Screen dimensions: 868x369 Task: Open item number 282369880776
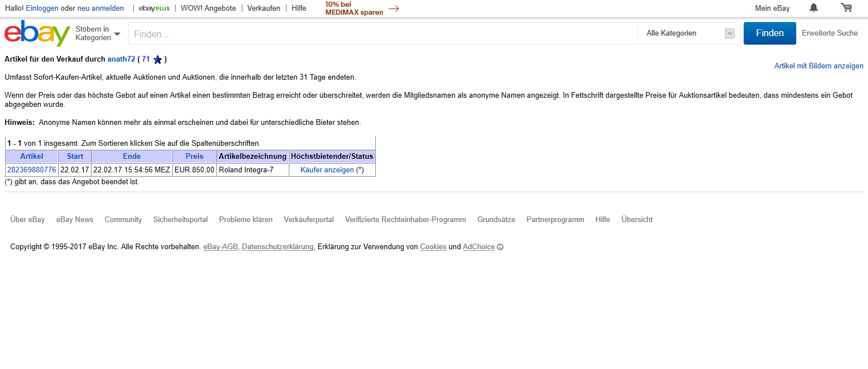pyautogui.click(x=32, y=170)
